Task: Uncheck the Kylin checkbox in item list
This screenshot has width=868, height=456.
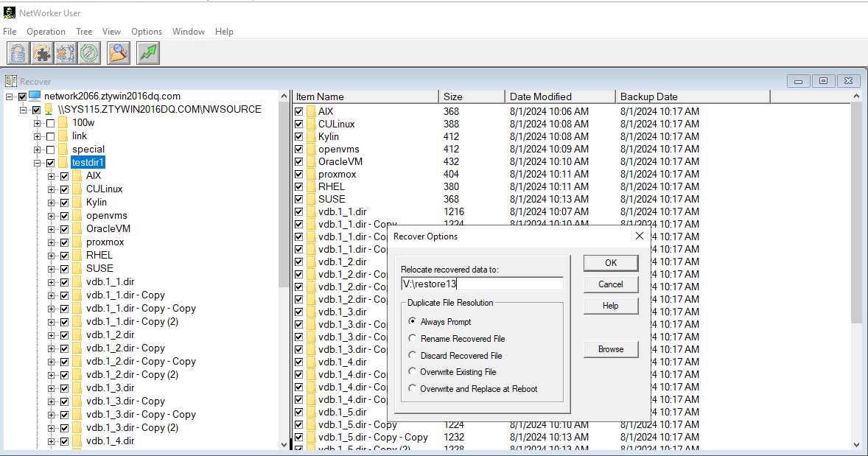Action: (299, 137)
